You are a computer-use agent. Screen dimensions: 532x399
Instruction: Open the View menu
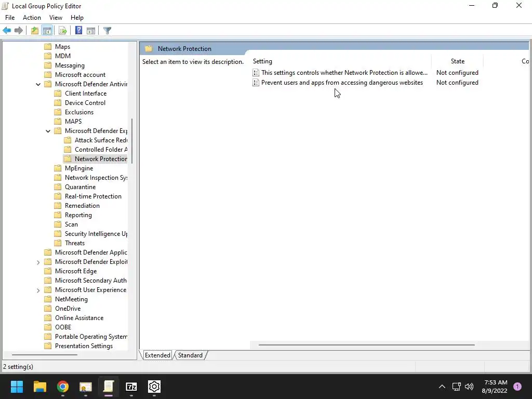tap(56, 18)
